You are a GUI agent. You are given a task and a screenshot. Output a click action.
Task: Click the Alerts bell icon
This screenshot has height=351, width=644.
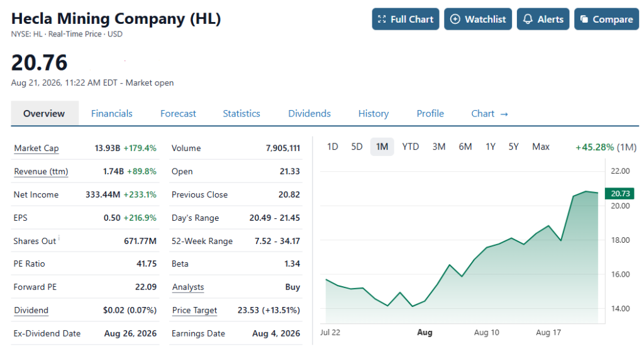(x=528, y=19)
